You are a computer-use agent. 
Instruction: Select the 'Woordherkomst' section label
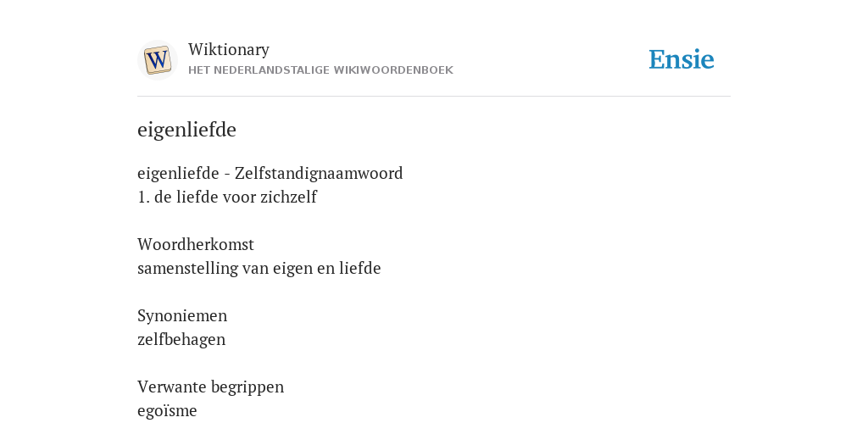[196, 244]
